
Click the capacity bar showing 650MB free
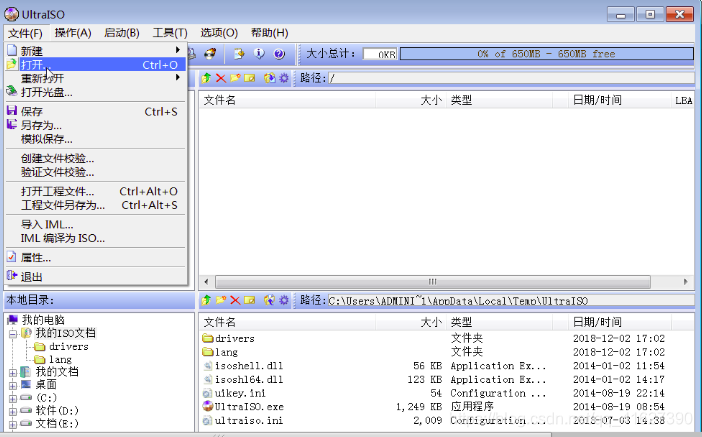[547, 54]
